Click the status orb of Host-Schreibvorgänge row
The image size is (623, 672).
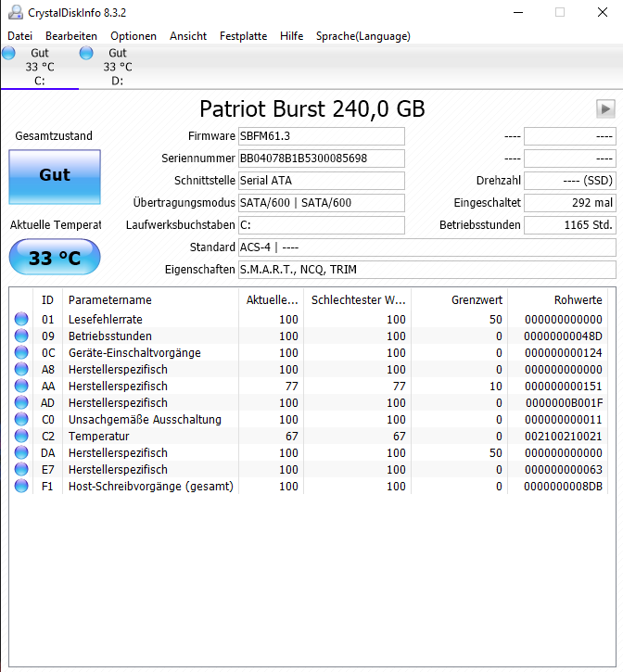(21, 486)
